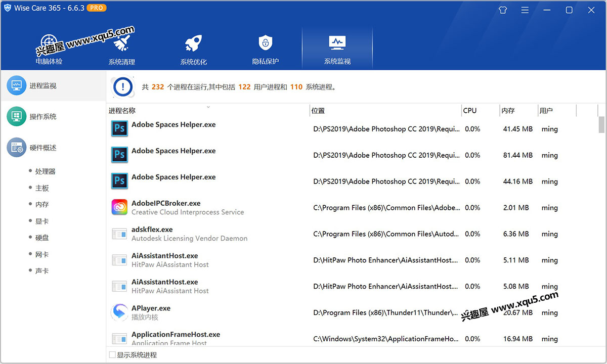The width and height of the screenshot is (607, 364).
Task: Click the Photoshop icon of 44.16 MB process
Action: (119, 181)
